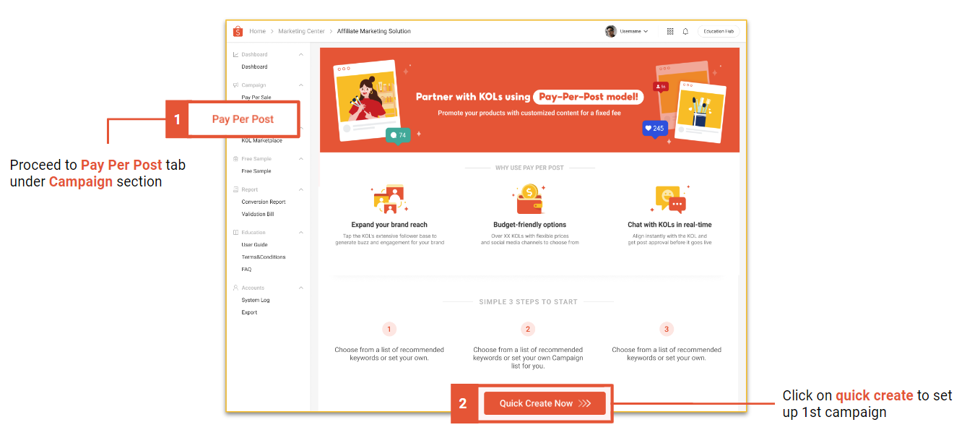The width and height of the screenshot is (980, 443).
Task: Collapse the Accounts sidebar section
Action: click(301, 288)
